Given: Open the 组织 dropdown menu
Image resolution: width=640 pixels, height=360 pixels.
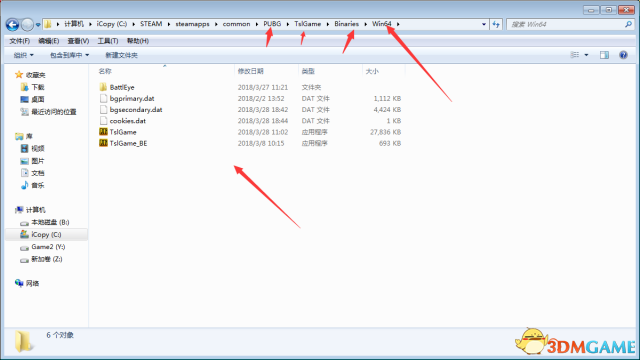Looking at the screenshot, I should coord(23,55).
